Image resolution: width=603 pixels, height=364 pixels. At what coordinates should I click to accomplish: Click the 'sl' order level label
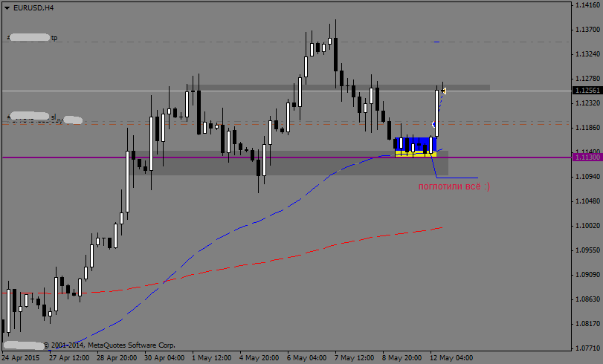click(x=54, y=117)
